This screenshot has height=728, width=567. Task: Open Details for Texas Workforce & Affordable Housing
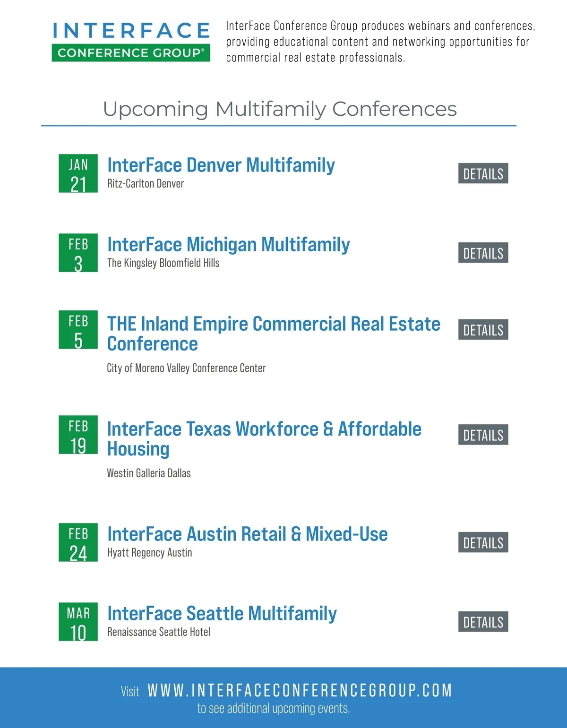(483, 435)
